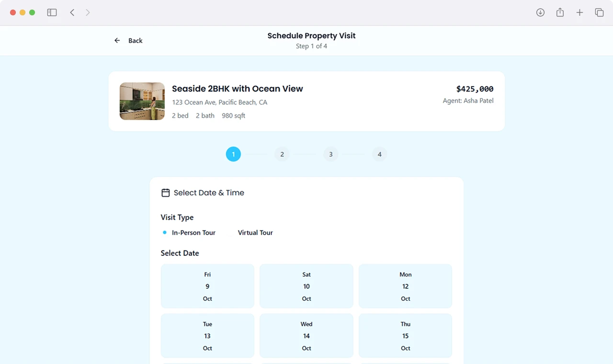The height and width of the screenshot is (364, 613).
Task: Open the browser downloads icon
Action: coord(540,12)
